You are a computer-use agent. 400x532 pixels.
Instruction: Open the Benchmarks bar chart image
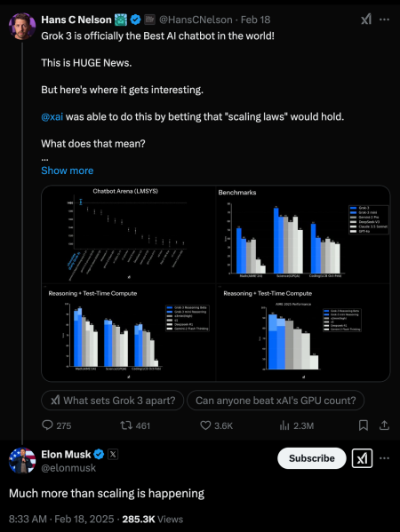[303, 234]
